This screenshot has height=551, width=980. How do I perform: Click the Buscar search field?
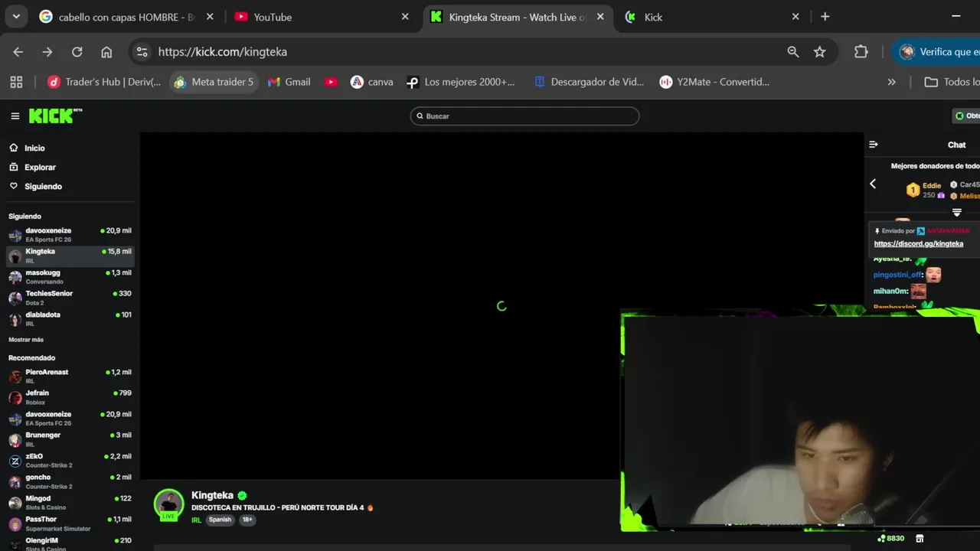524,116
